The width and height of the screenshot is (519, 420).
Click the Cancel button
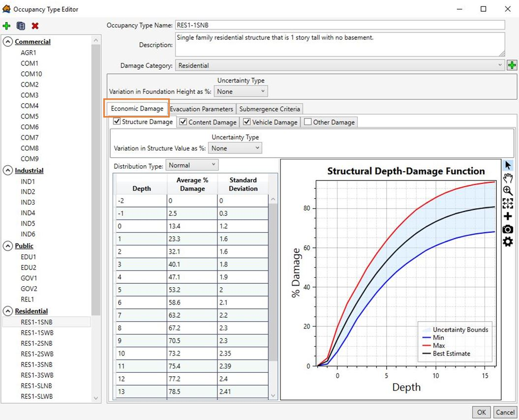pyautogui.click(x=505, y=412)
